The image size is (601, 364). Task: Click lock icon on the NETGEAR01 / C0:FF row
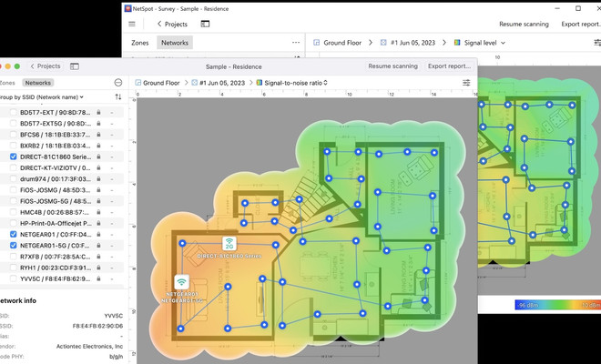coord(98,234)
